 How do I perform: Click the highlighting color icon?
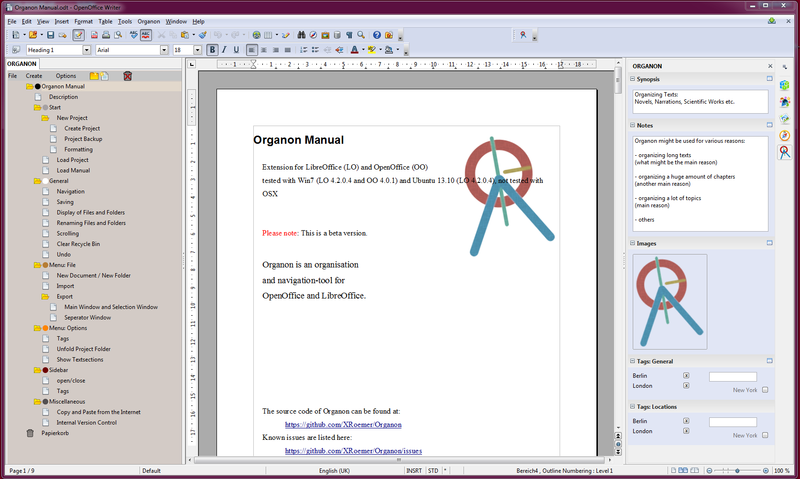pyautogui.click(x=372, y=50)
